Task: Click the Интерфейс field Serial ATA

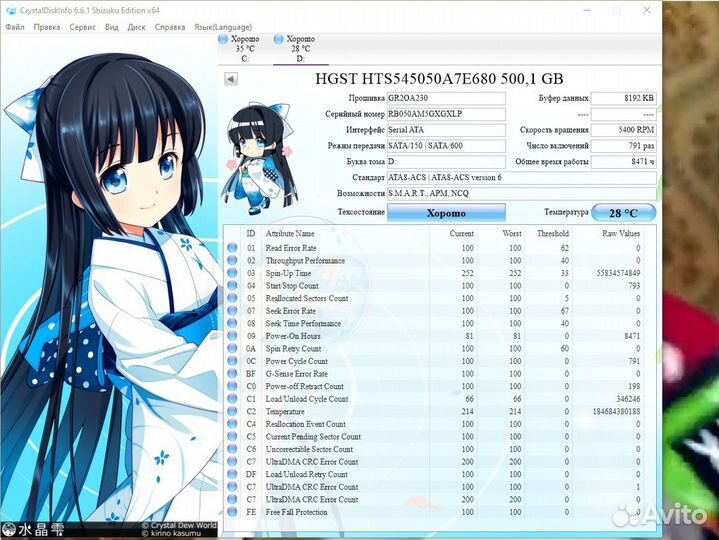Action: (446, 130)
